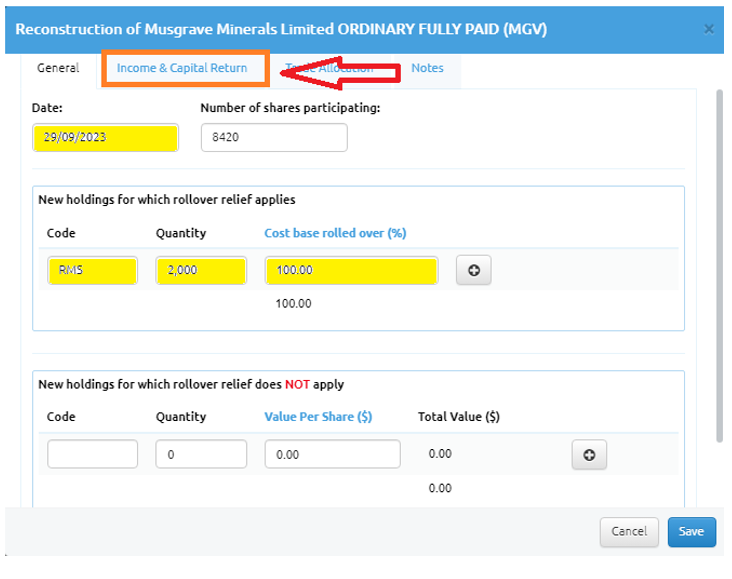Click the RMS code field
This screenshot has height=579, width=732.
click(x=92, y=270)
